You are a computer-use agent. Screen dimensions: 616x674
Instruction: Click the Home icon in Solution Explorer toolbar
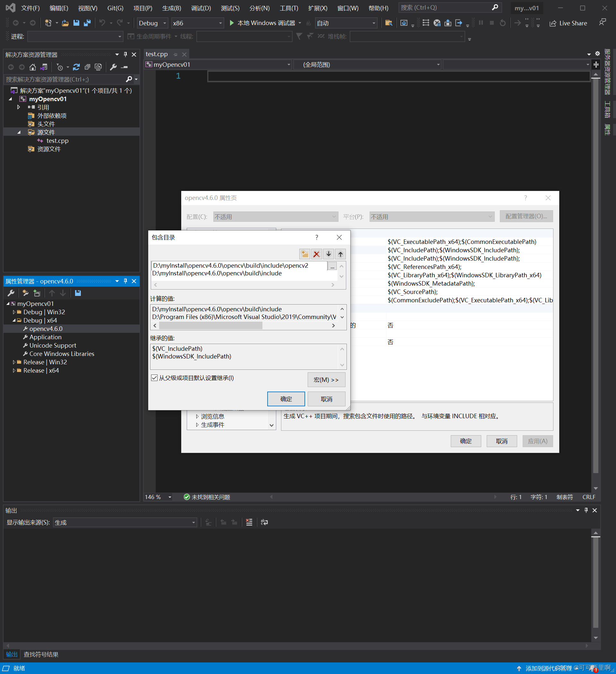click(x=32, y=67)
